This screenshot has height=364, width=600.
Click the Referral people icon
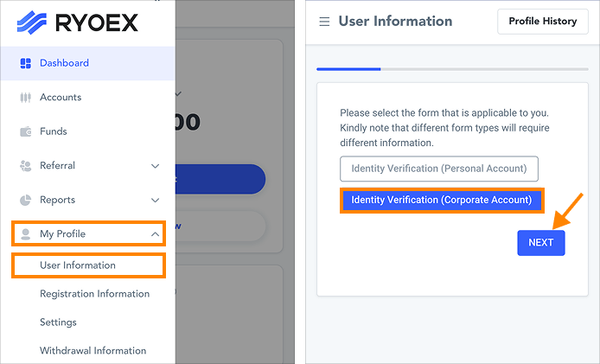click(25, 166)
